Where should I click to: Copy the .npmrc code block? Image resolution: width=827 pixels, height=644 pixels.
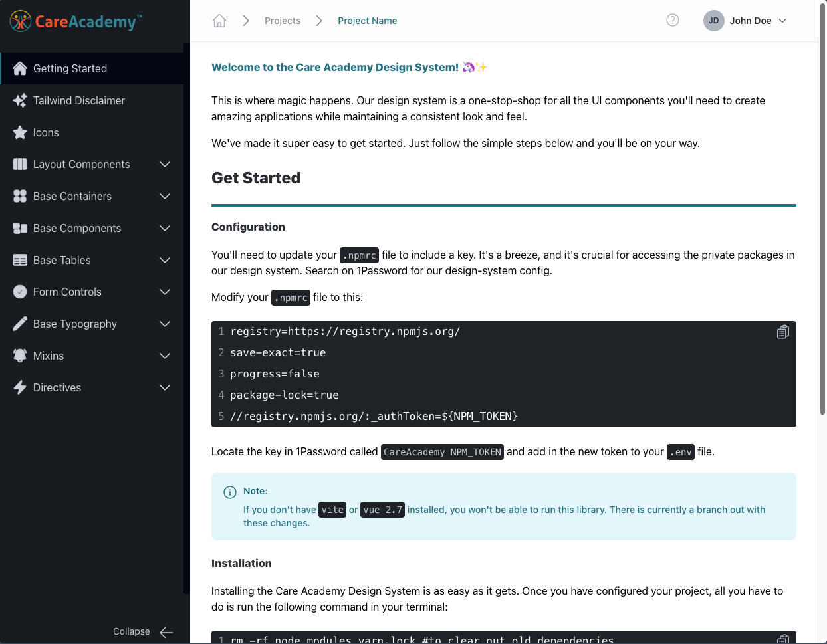click(x=783, y=332)
